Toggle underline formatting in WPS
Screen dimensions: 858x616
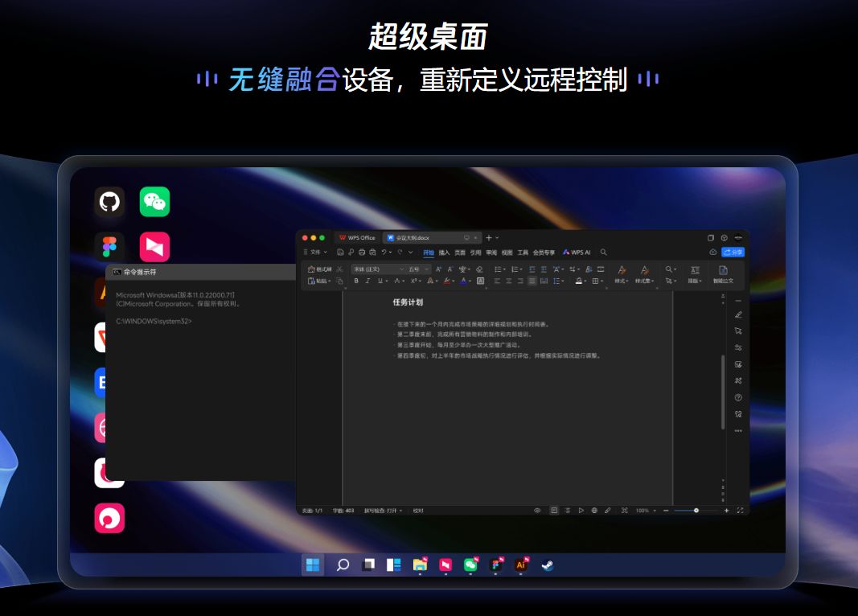[x=380, y=281]
